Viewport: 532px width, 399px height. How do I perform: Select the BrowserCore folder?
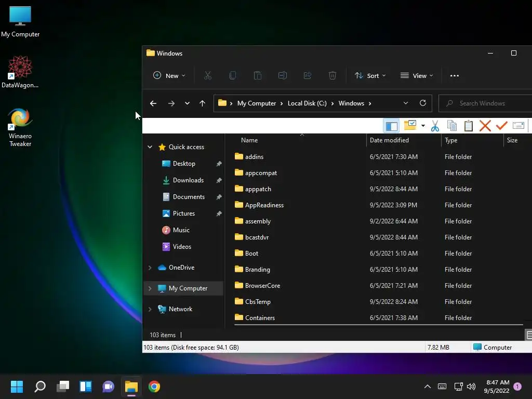[262, 286]
